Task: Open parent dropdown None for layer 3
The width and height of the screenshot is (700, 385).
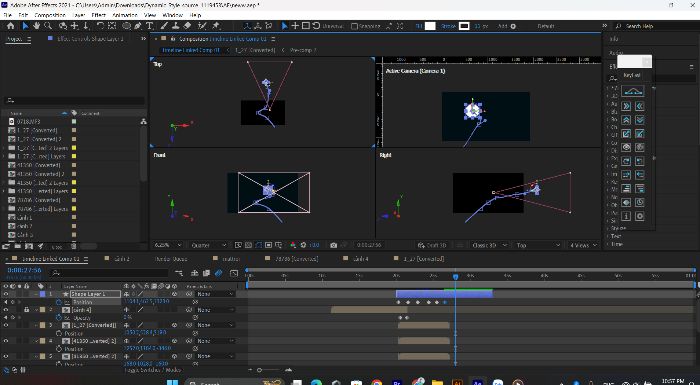Action: click(215, 325)
